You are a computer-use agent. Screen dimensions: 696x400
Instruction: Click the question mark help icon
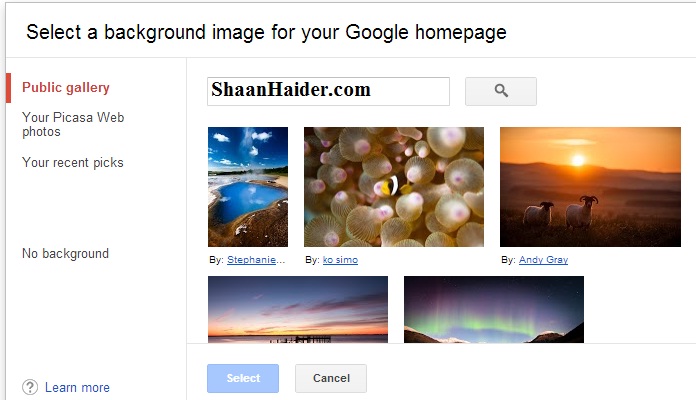[x=30, y=387]
